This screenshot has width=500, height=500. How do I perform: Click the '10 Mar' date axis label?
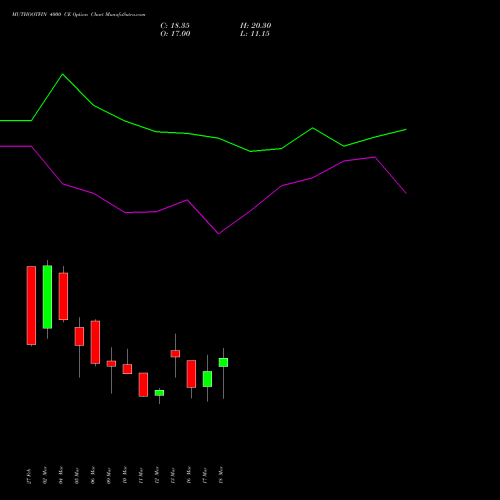click(x=125, y=475)
